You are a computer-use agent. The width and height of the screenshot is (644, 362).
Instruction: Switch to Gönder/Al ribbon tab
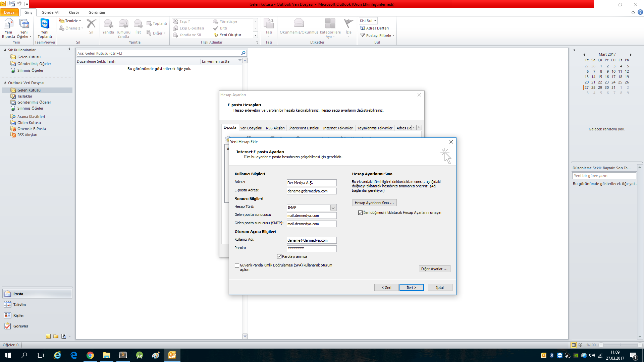[50, 12]
